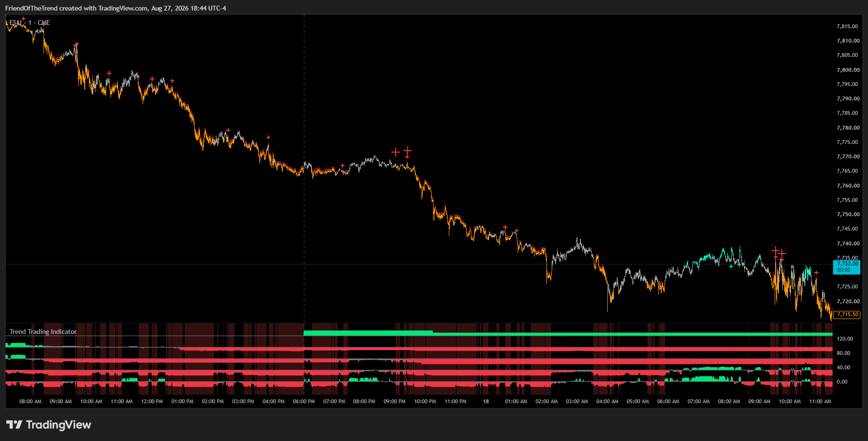Click the 7,765.00 price axis label

pos(847,171)
